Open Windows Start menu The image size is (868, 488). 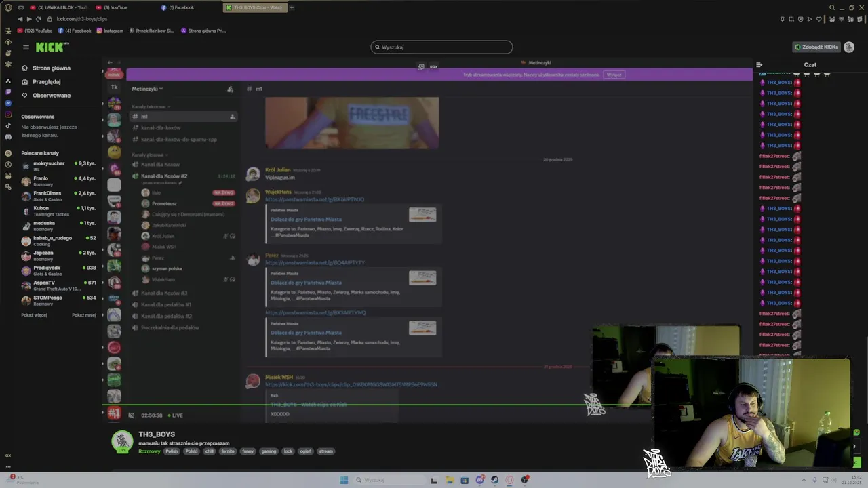tap(344, 480)
